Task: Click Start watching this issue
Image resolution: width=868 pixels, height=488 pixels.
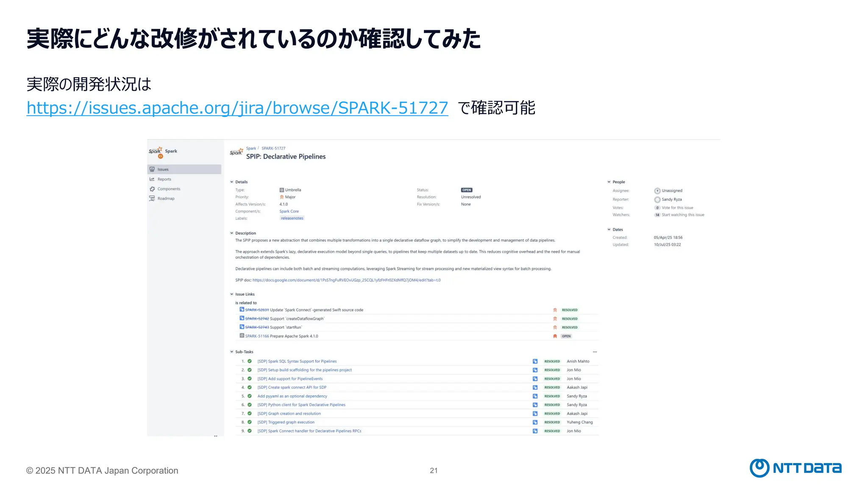Action: 683,215
